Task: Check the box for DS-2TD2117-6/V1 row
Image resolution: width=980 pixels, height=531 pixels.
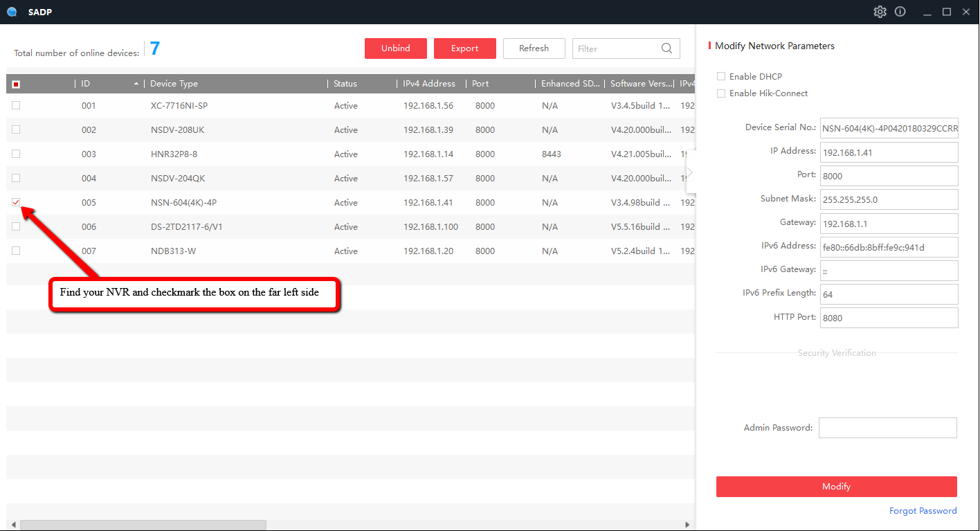Action: [16, 226]
